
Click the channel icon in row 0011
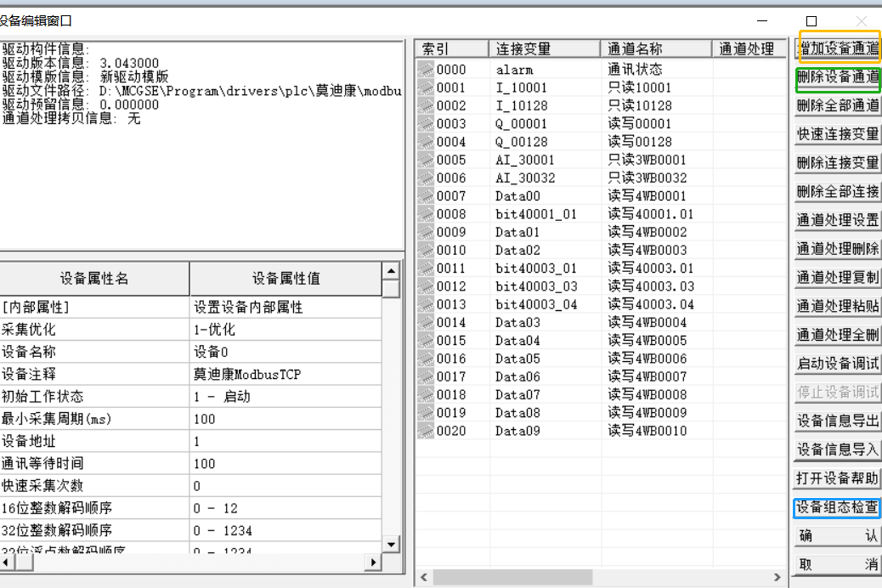425,269
